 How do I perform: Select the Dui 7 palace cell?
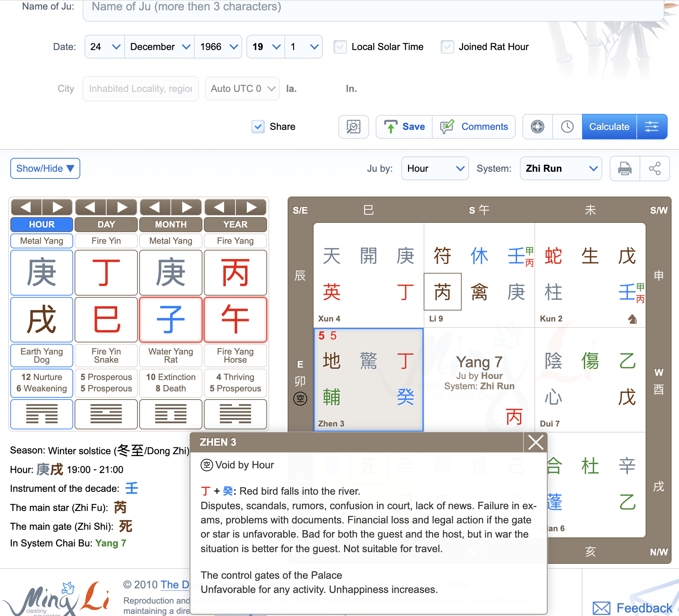(x=590, y=380)
